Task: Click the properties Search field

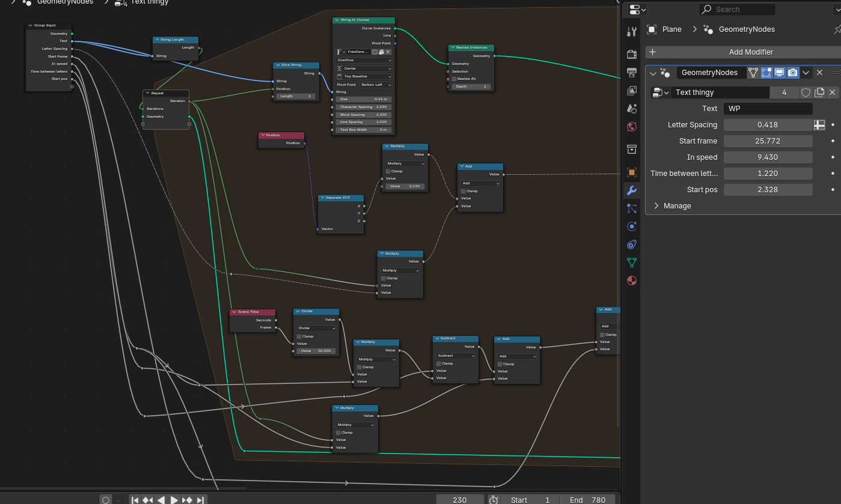Action: pyautogui.click(x=737, y=10)
